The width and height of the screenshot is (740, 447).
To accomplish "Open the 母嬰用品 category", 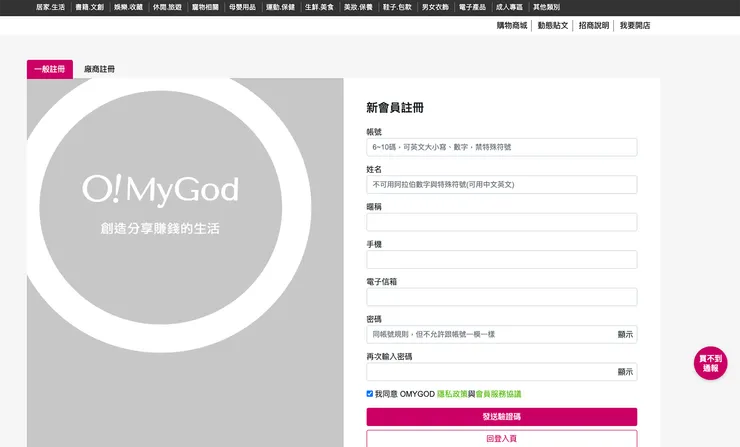I will pos(242,7).
